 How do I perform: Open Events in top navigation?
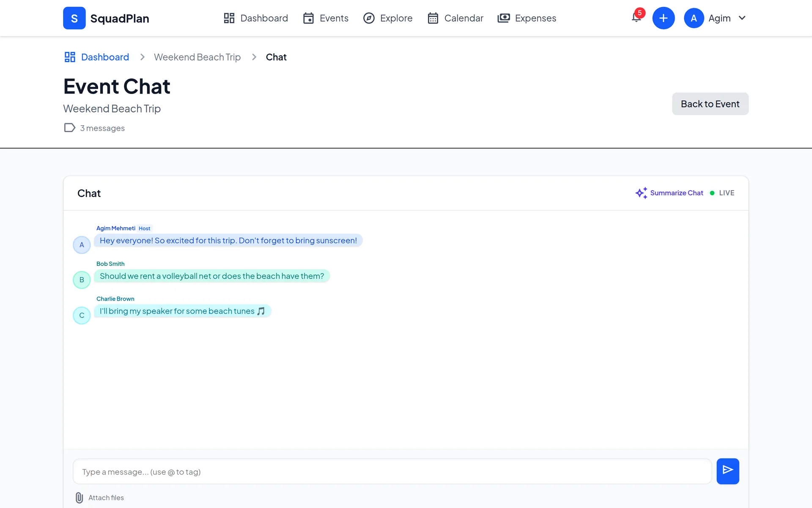[326, 18]
